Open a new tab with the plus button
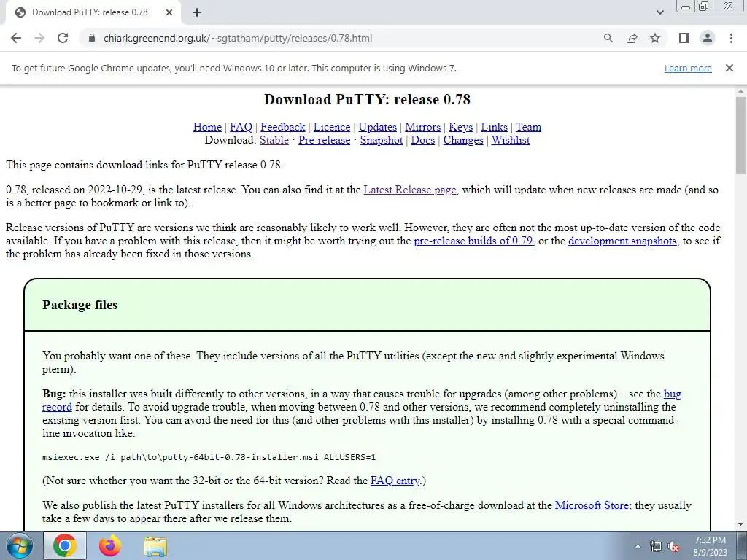 pos(197,12)
